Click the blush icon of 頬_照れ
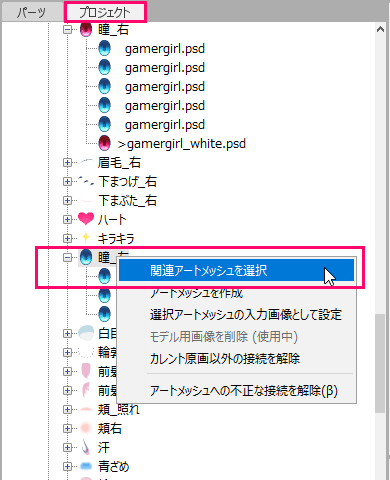 [86, 409]
